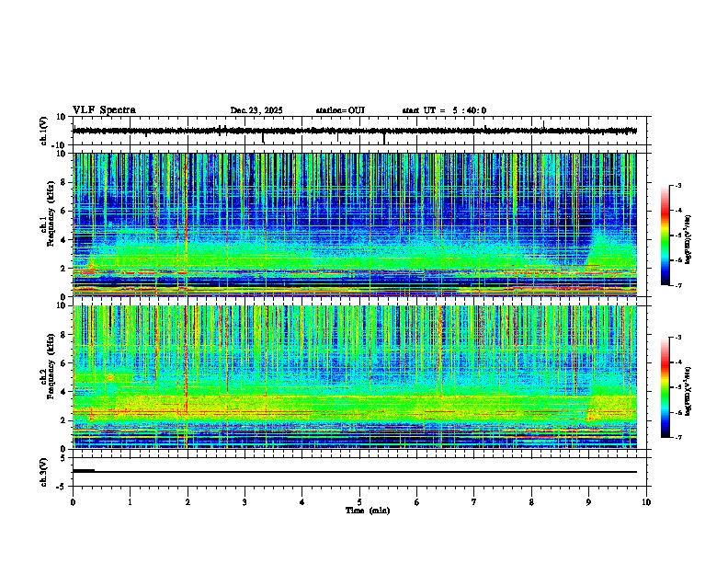This screenshot has height=563, width=728.
Task: Click the '-10' tick on ch.1(V) axis
Action: pyautogui.click(x=60, y=145)
